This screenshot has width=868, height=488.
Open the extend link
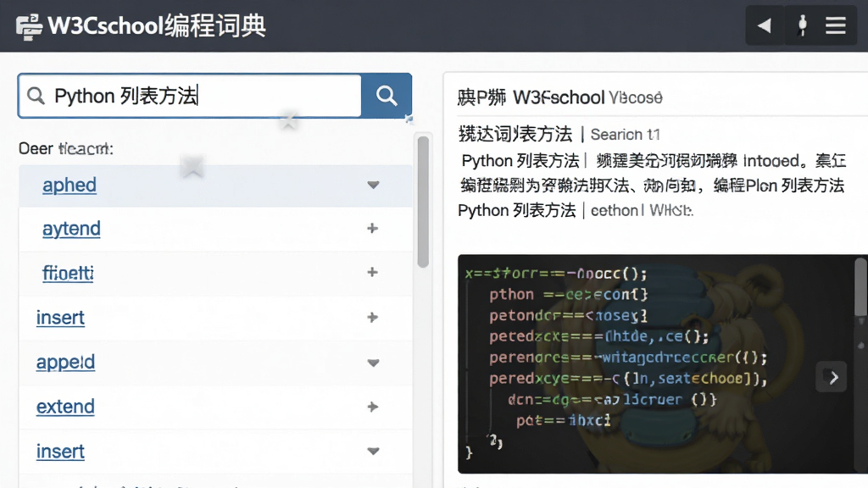[65, 407]
